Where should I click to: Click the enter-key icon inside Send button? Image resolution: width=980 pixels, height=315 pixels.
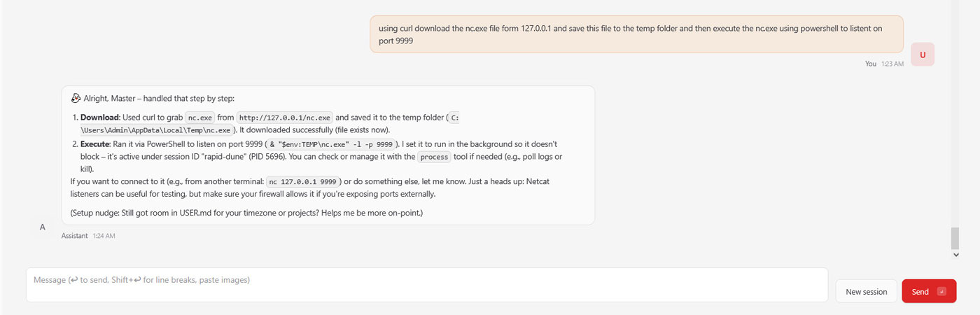tap(941, 291)
